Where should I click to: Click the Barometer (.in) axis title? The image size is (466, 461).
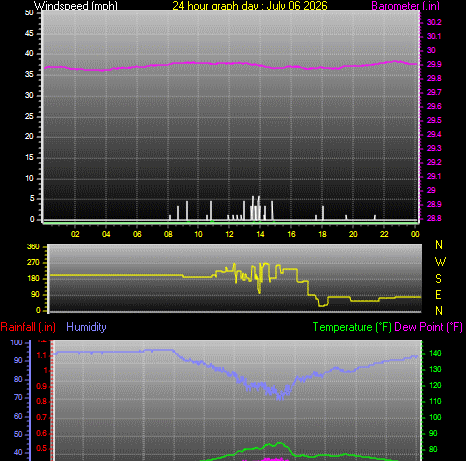pyautogui.click(x=405, y=5)
